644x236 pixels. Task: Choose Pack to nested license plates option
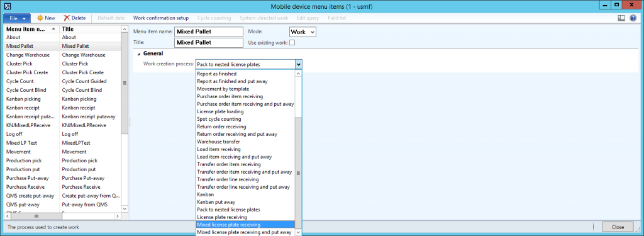pyautogui.click(x=245, y=210)
